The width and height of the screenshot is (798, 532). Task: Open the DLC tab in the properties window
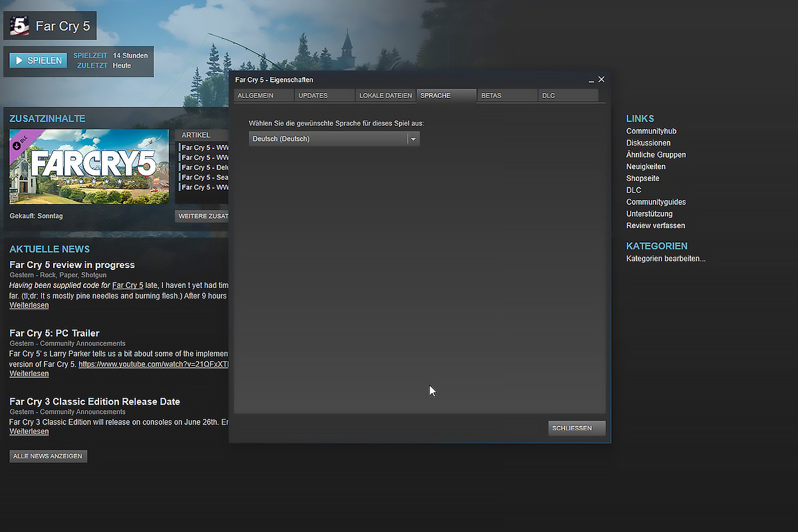coord(569,96)
